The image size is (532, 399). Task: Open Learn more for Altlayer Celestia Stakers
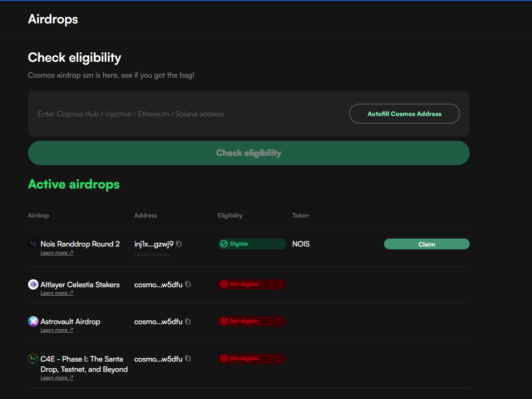pyautogui.click(x=57, y=293)
